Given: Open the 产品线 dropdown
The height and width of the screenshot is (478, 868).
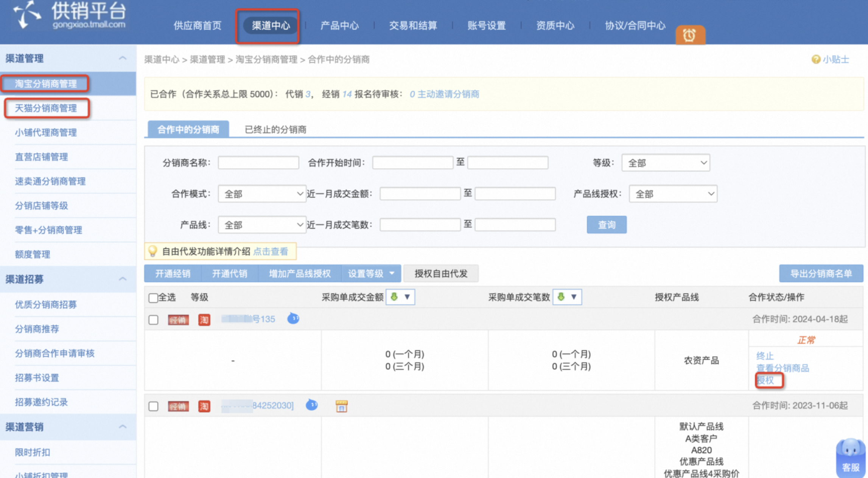Looking at the screenshot, I should point(262,225).
